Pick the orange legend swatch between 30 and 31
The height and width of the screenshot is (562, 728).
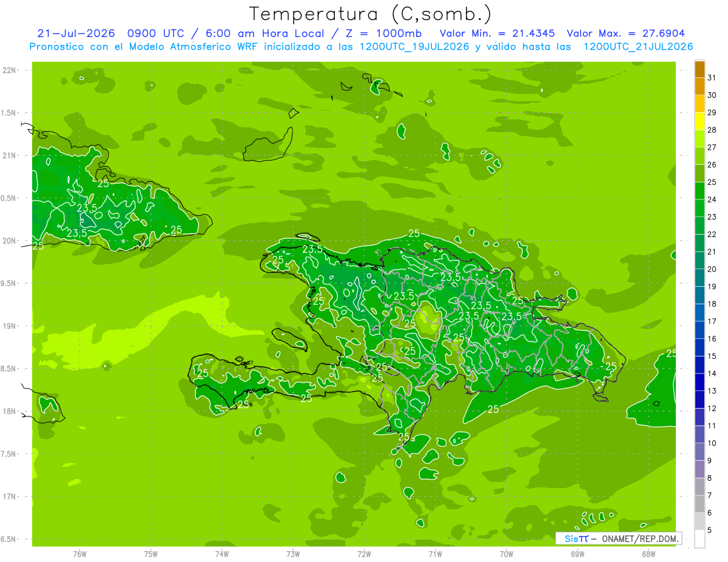click(x=699, y=87)
